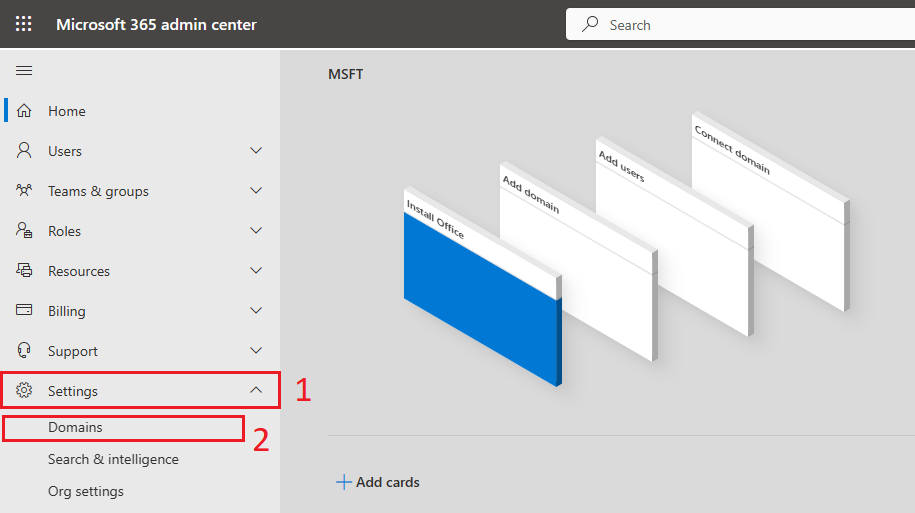The image size is (915, 513).
Task: Click the Support headset icon
Action: point(24,350)
